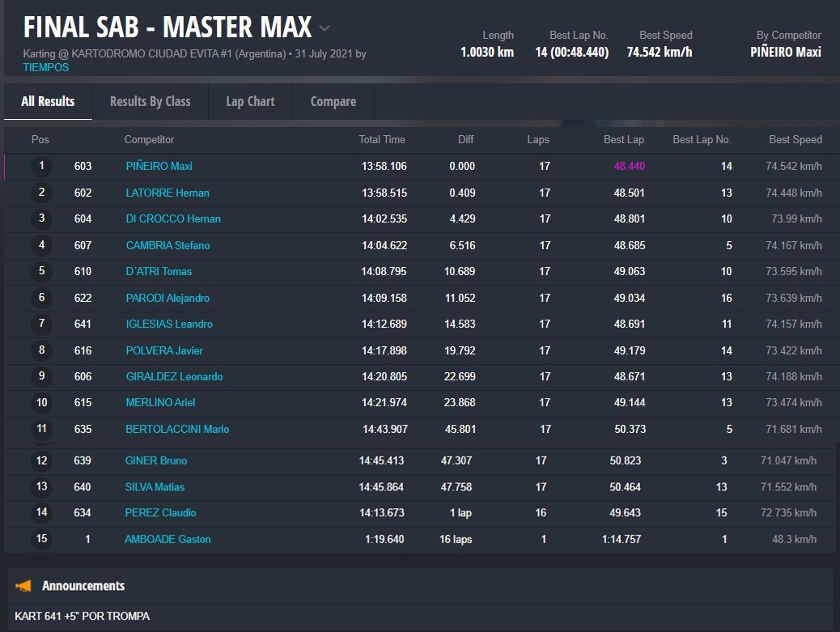Click AMBOADE Gaston competitor link

168,539
